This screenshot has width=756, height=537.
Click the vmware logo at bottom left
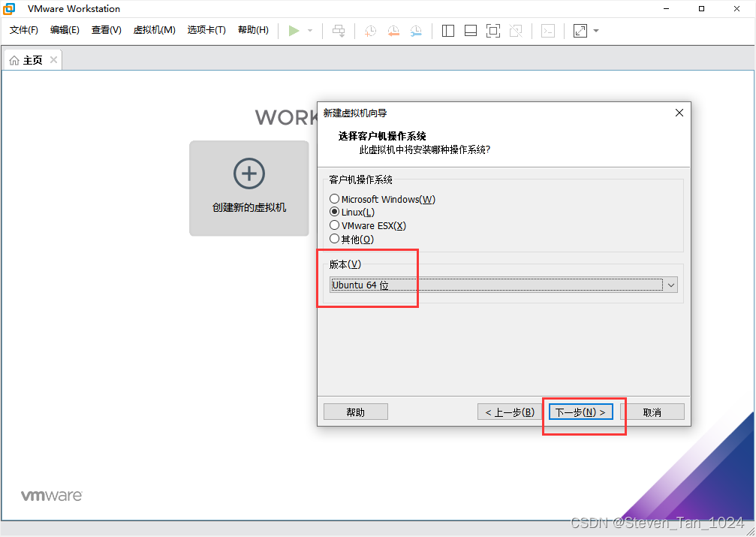coord(52,496)
